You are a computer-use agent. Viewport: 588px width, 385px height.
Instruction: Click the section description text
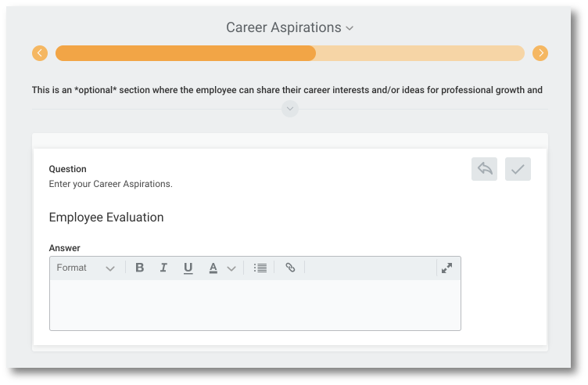(x=287, y=90)
